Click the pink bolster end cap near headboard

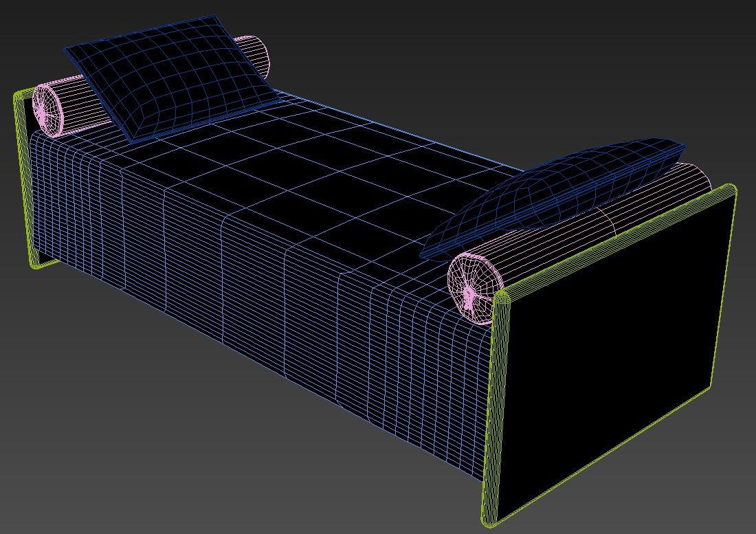tap(47, 110)
